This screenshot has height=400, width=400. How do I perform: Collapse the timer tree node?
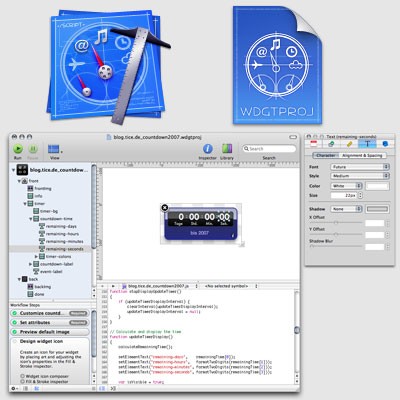pyautogui.click(x=25, y=204)
